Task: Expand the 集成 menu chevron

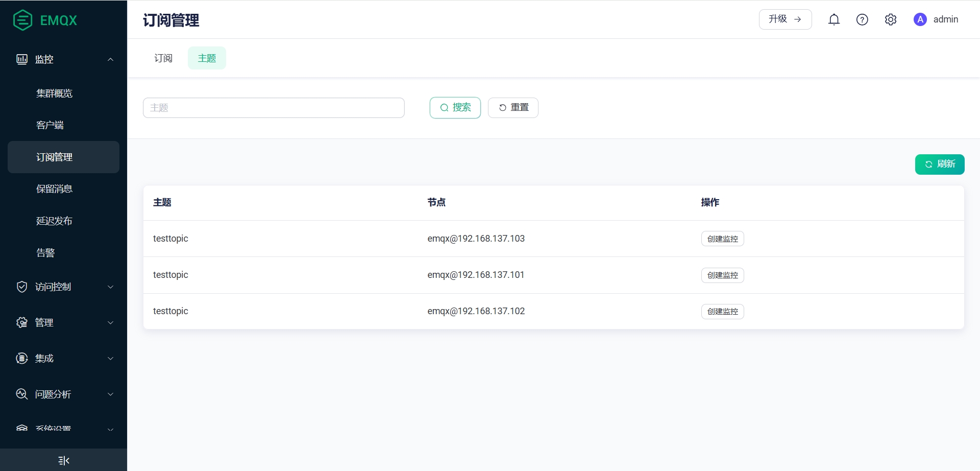Action: click(x=110, y=358)
